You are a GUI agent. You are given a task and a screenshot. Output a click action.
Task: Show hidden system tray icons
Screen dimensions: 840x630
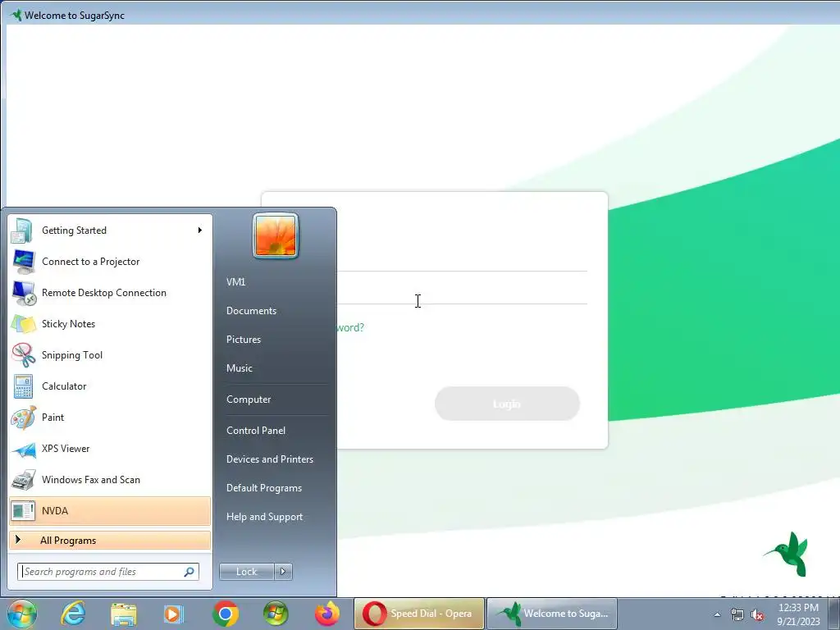[x=717, y=614]
